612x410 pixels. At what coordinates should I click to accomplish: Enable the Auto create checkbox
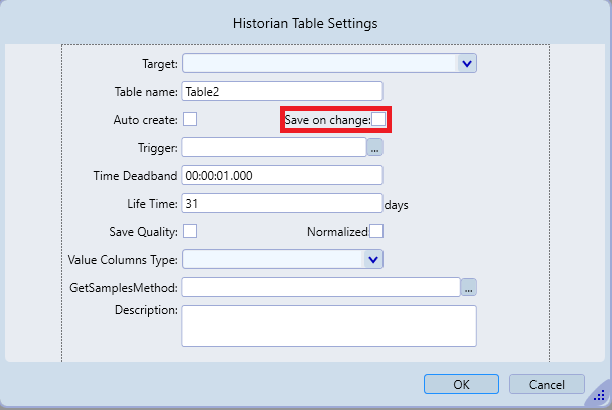coord(190,120)
